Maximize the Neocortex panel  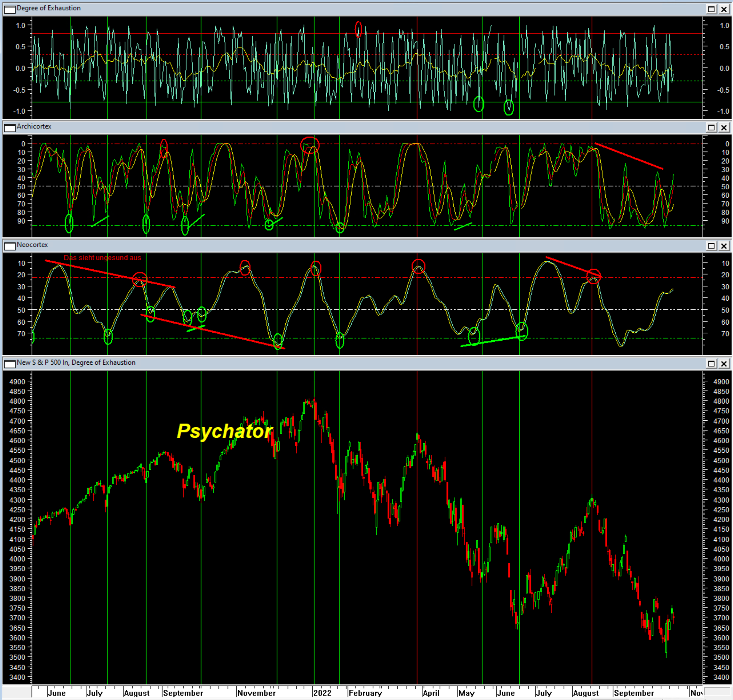(711, 246)
